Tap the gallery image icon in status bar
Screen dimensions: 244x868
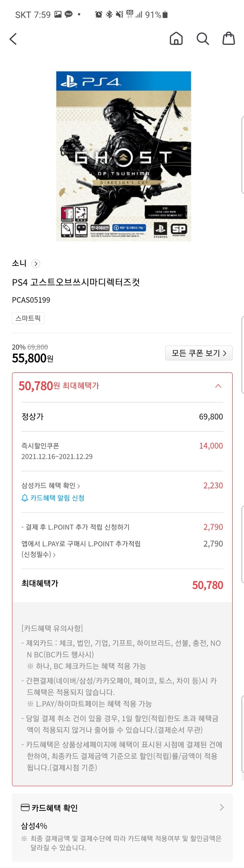58,14
